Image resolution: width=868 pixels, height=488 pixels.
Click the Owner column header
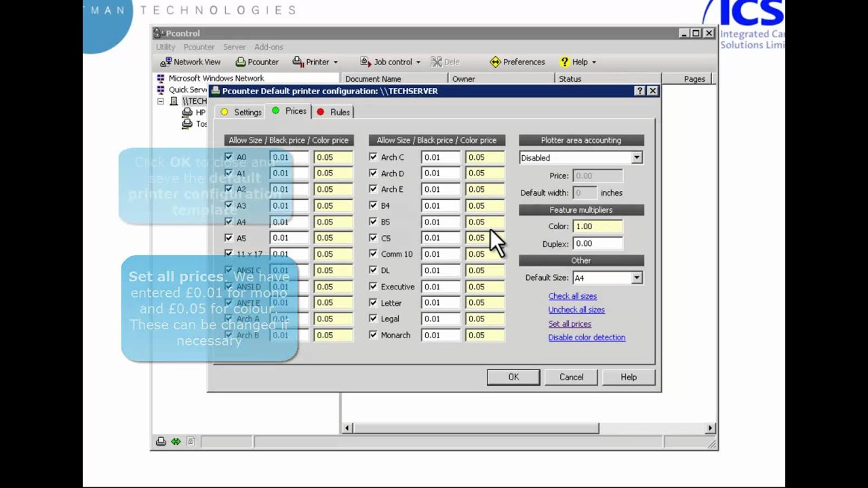click(x=500, y=79)
